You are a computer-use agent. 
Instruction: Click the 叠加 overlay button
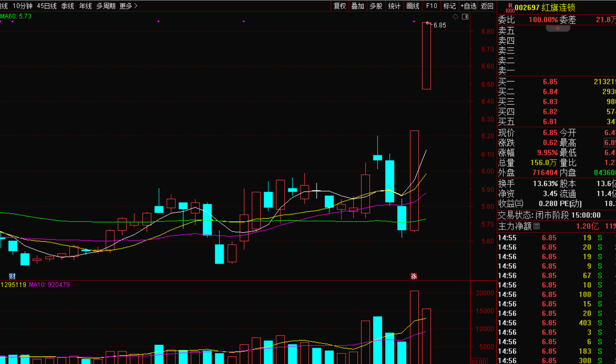pos(357,6)
